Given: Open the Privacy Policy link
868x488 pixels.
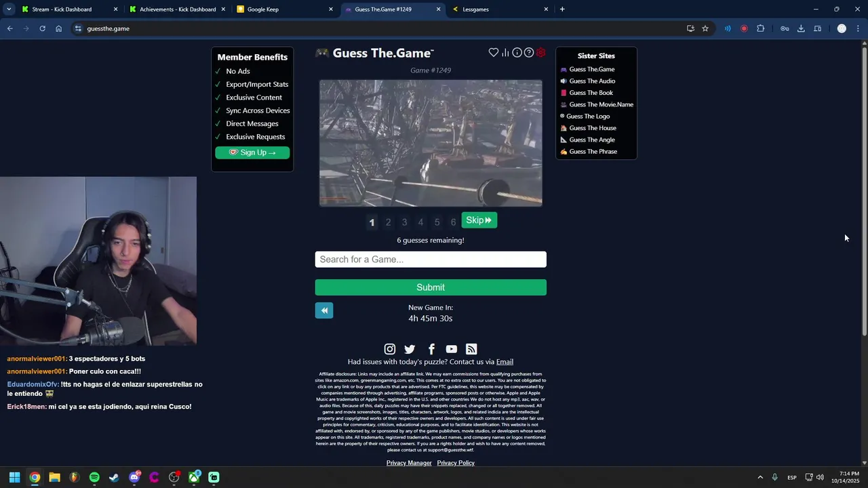Looking at the screenshot, I should [x=456, y=463].
